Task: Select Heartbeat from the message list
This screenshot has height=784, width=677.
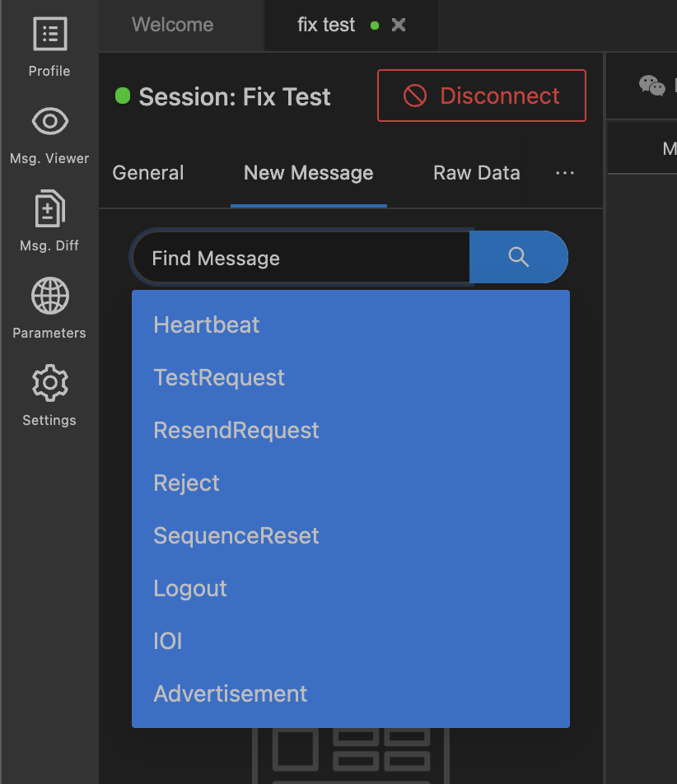Action: click(207, 324)
